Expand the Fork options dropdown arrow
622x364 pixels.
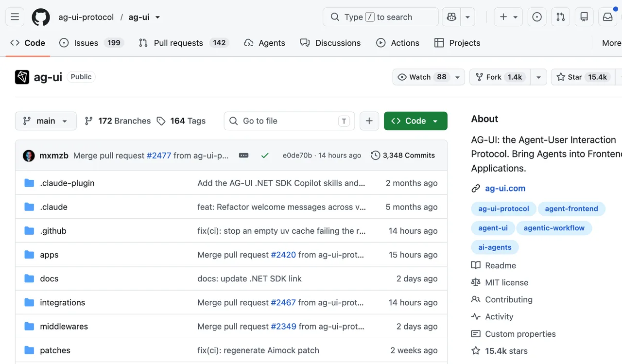[x=538, y=77]
